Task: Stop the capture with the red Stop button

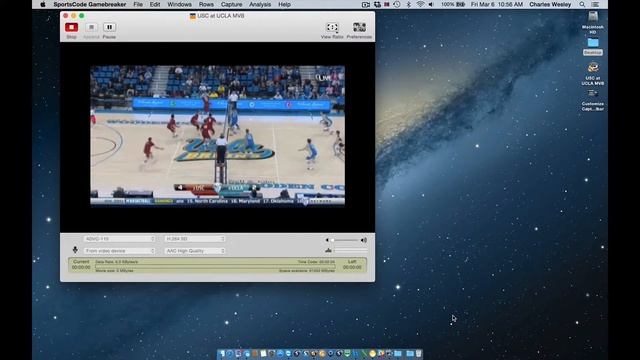Action: click(x=71, y=27)
